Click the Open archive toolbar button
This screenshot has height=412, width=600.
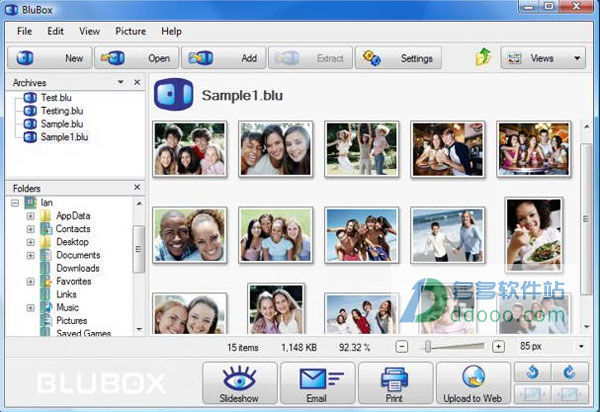(137, 58)
